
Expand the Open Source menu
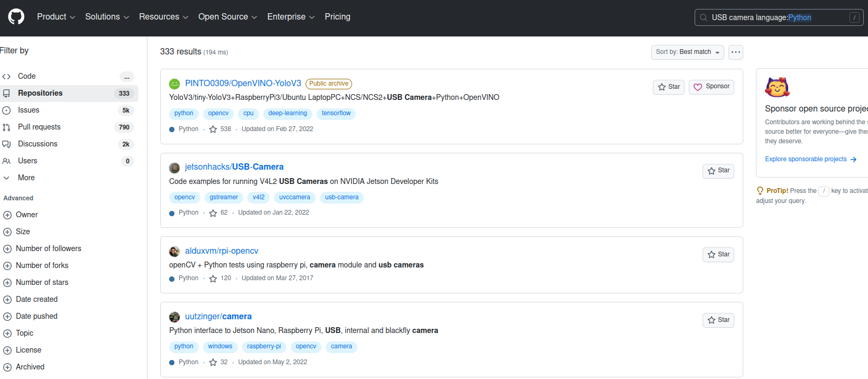click(228, 17)
